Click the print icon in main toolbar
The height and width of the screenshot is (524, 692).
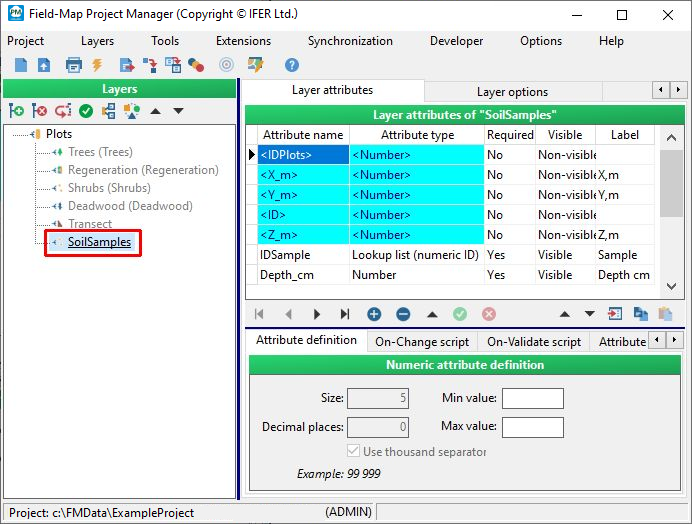pos(73,65)
